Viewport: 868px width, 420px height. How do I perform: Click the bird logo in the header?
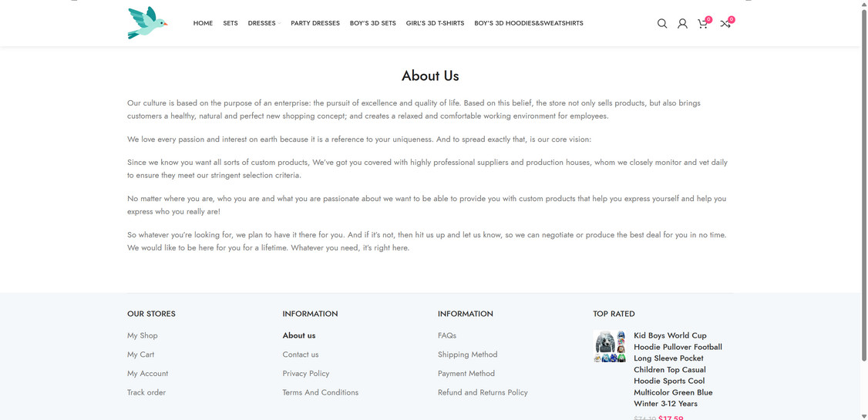tap(147, 22)
